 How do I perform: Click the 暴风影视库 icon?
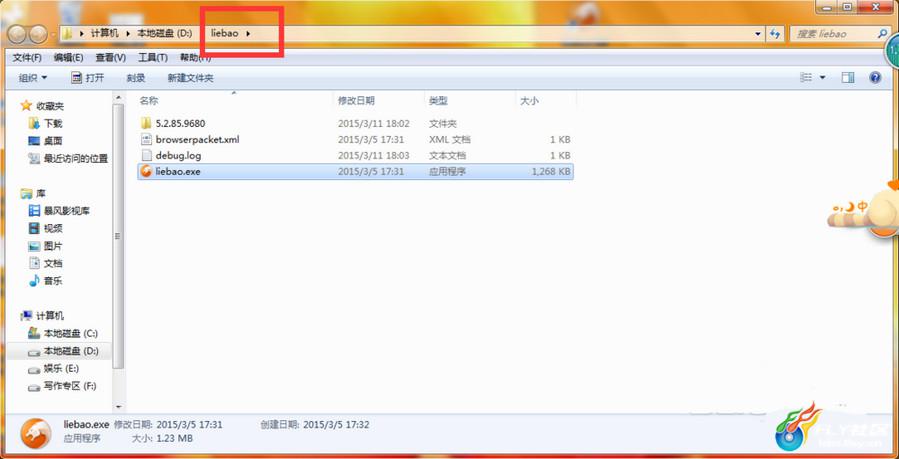pyautogui.click(x=34, y=211)
